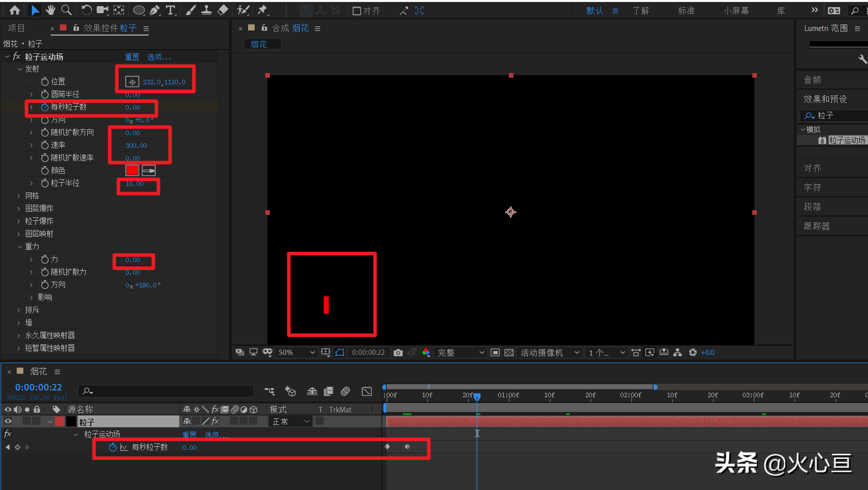The image size is (868, 490).
Task: Take a snapshot with camera icon
Action: (398, 352)
